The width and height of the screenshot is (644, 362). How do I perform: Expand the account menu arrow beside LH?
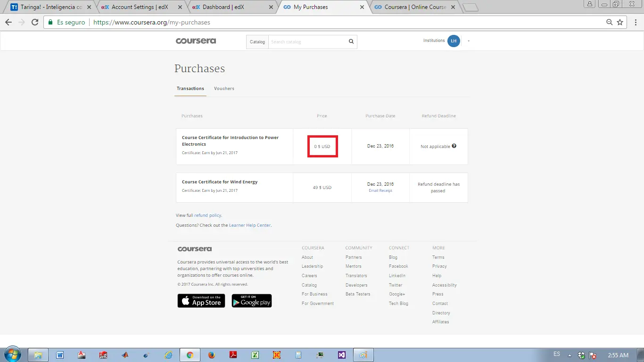(x=469, y=41)
